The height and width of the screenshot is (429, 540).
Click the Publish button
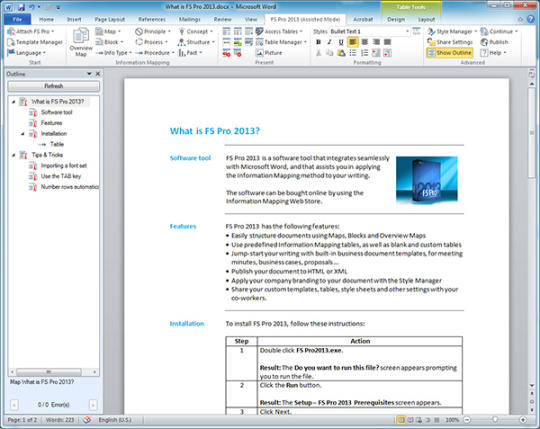pyautogui.click(x=495, y=42)
